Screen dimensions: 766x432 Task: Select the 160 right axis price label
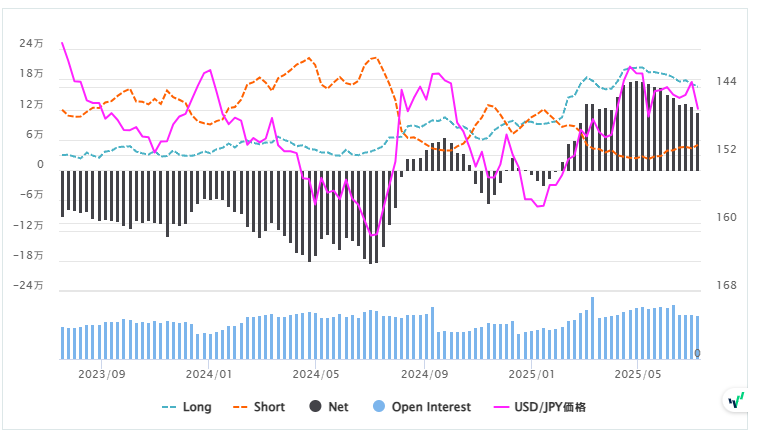pyautogui.click(x=727, y=217)
